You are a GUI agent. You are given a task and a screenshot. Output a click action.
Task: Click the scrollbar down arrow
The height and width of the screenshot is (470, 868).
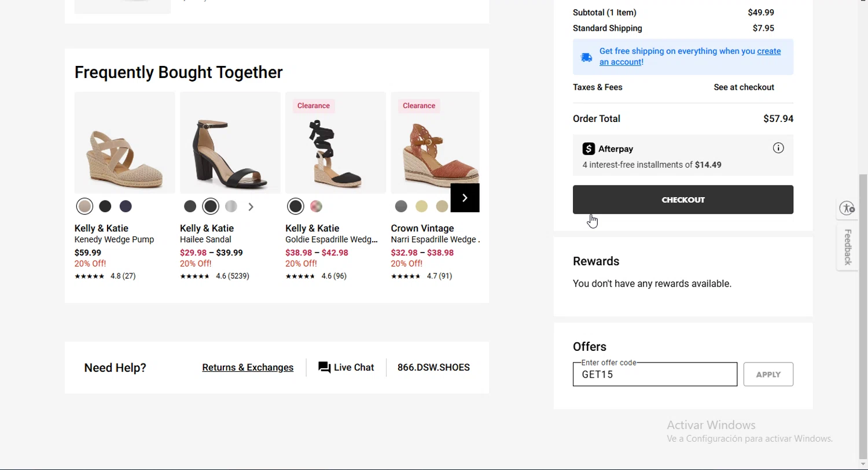point(863,464)
